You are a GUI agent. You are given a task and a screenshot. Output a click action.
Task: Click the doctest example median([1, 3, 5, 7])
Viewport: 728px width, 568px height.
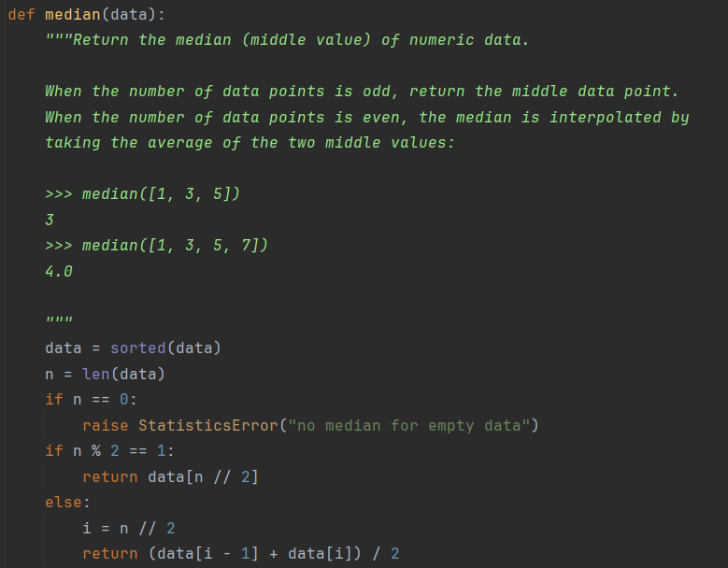tap(175, 246)
